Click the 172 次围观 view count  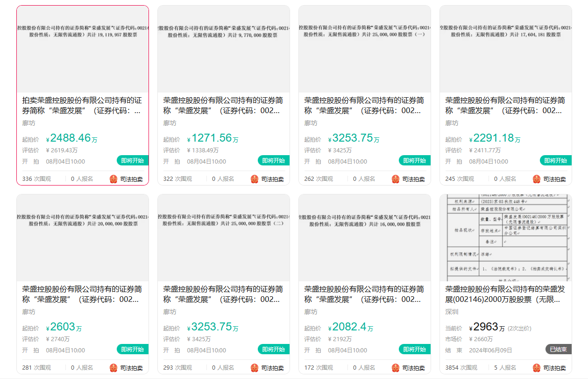click(x=319, y=368)
